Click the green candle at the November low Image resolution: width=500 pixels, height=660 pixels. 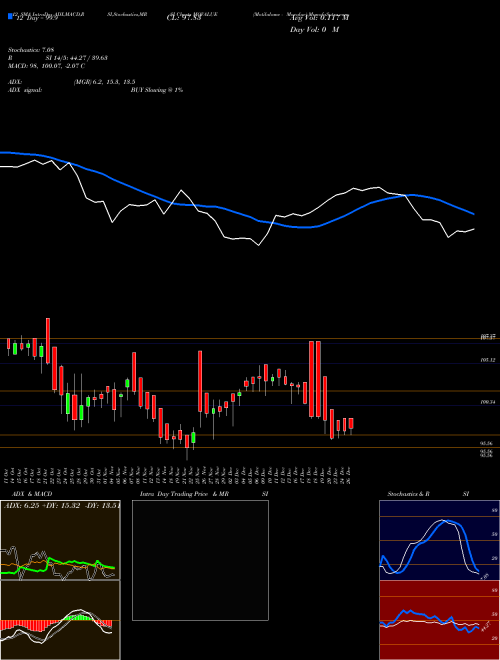tap(194, 438)
